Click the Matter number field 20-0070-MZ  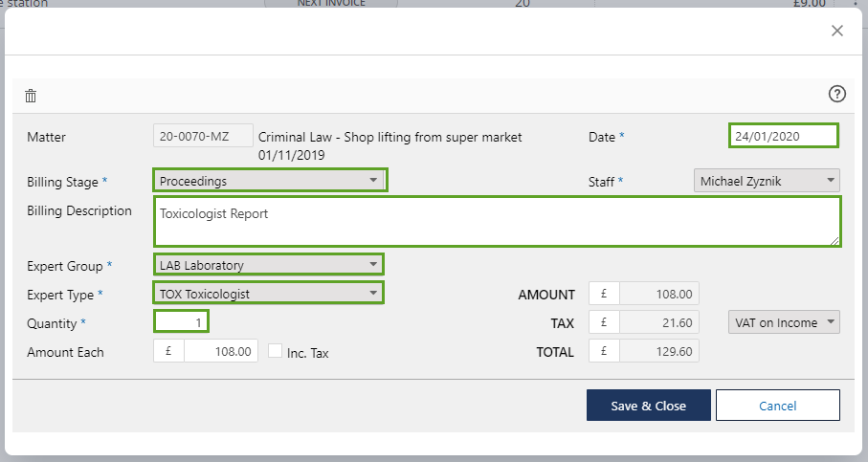click(x=203, y=136)
